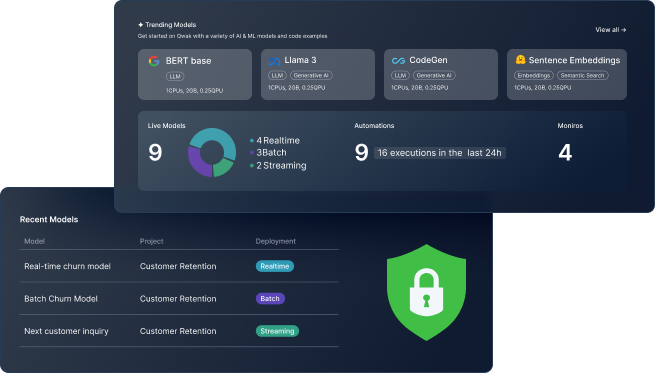
Task: Open the BERT base model card
Action: [x=195, y=74]
